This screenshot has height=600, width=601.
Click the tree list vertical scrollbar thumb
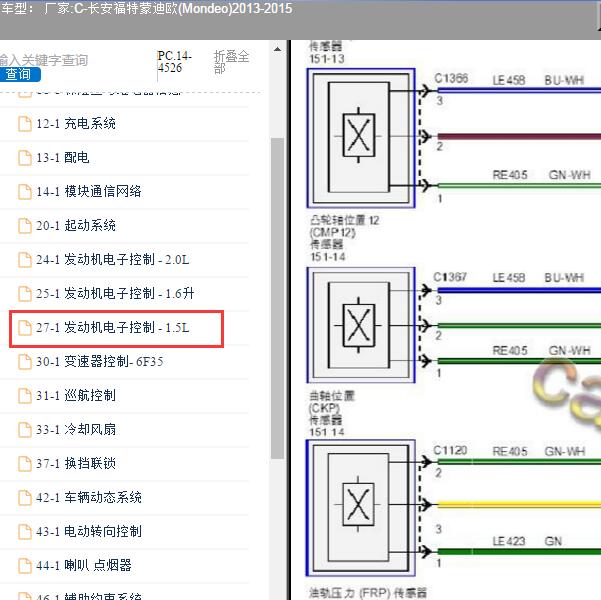(x=277, y=298)
